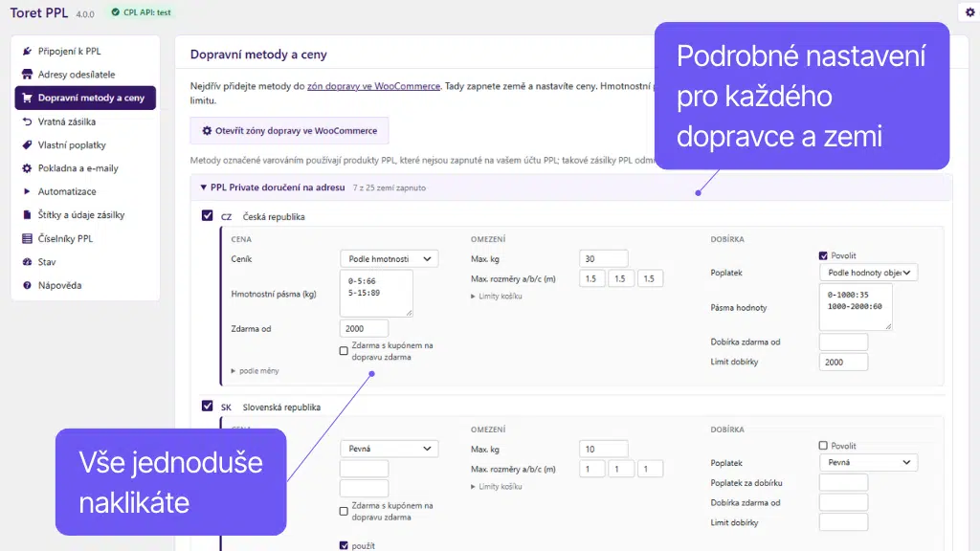The image size is (980, 551).
Task: Follow the zón dopravy ve WooCommerce link
Action: [x=373, y=86]
